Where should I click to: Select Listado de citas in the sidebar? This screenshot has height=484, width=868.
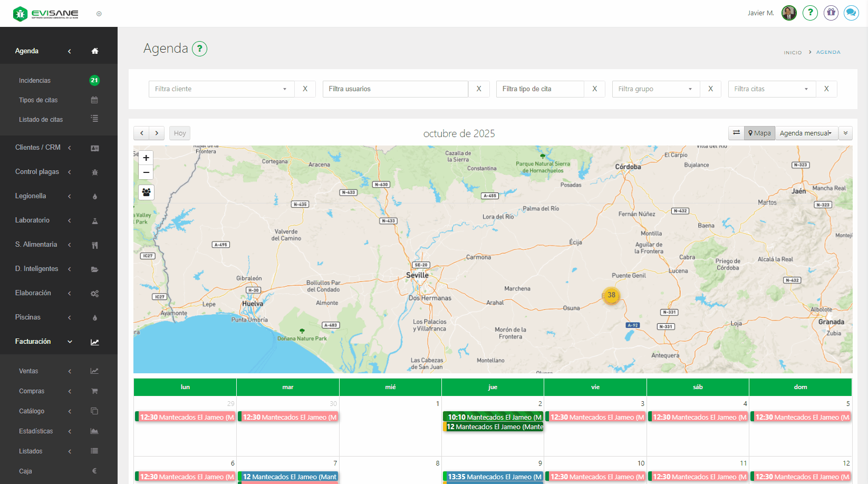point(41,119)
